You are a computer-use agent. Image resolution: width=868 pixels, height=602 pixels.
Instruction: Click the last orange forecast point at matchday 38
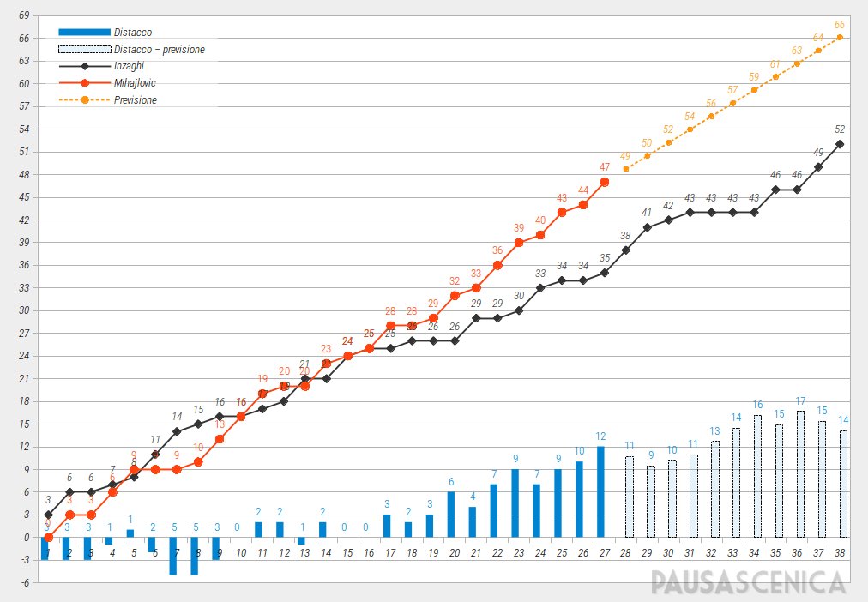(840, 38)
